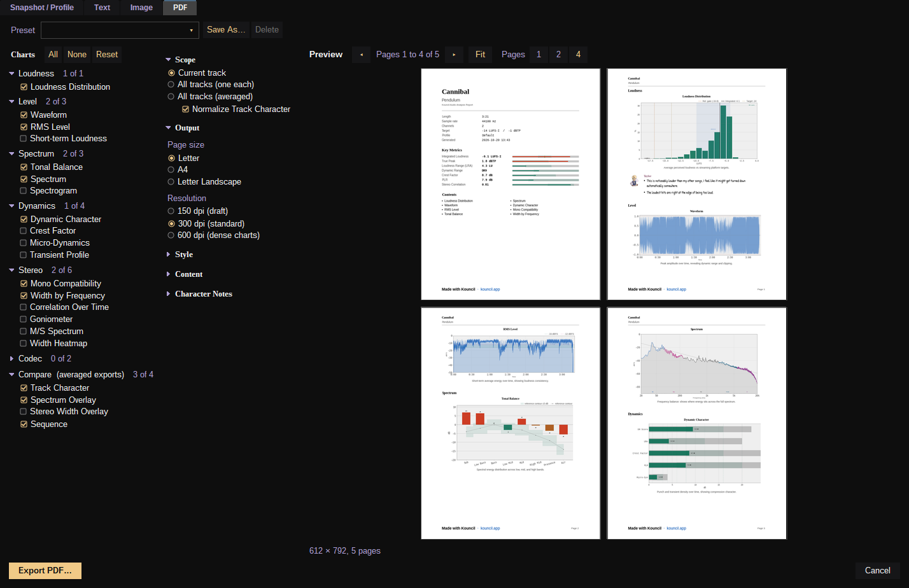The width and height of the screenshot is (909, 588).
Task: Reset the chart selection
Action: coord(107,55)
